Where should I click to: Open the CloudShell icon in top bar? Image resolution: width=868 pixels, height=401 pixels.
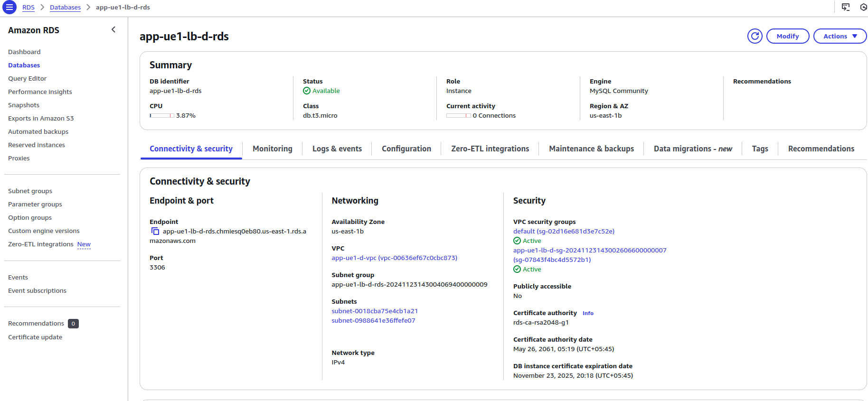846,7
